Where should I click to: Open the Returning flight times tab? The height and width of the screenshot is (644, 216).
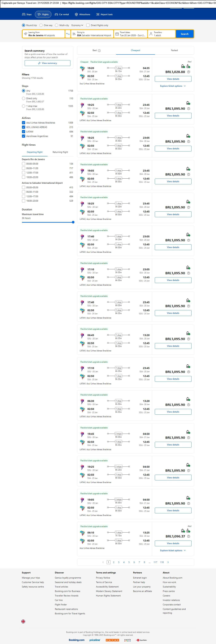[60, 152]
